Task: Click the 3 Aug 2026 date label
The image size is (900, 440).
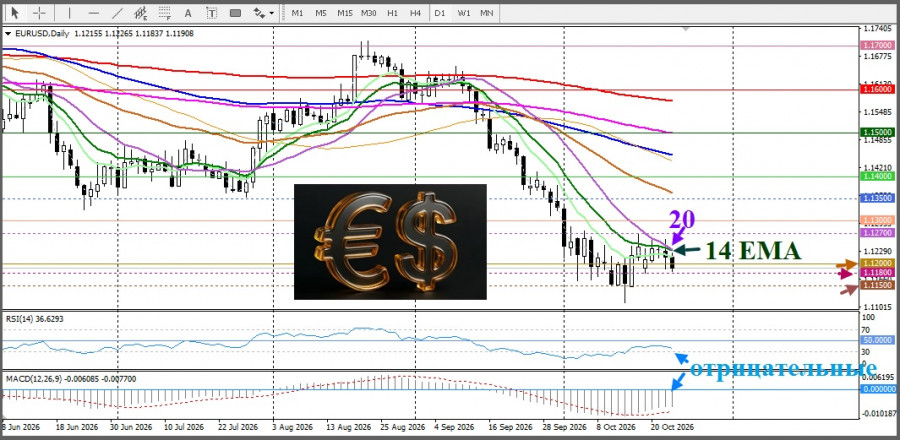Action: [295, 427]
